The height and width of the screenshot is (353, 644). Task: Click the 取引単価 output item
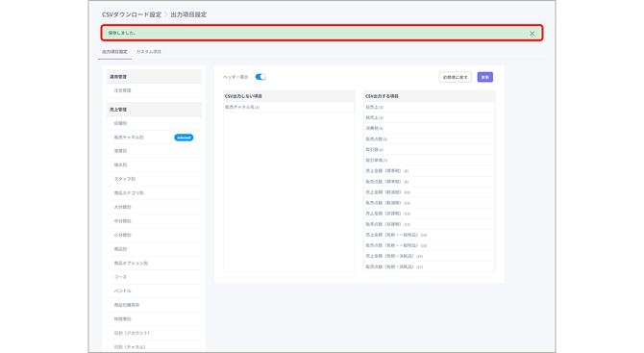click(430, 161)
